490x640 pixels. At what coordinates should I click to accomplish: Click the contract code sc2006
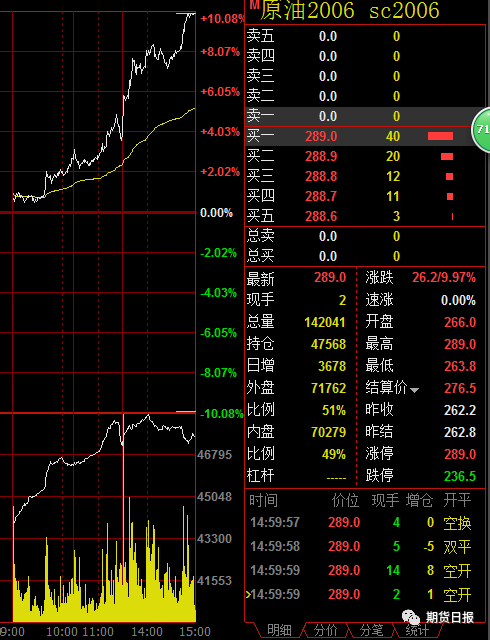404,11
